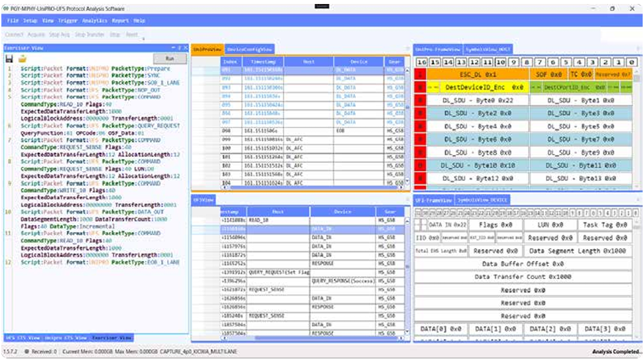Click the Connect toolbar button
The height and width of the screenshot is (359, 644).
point(14,34)
